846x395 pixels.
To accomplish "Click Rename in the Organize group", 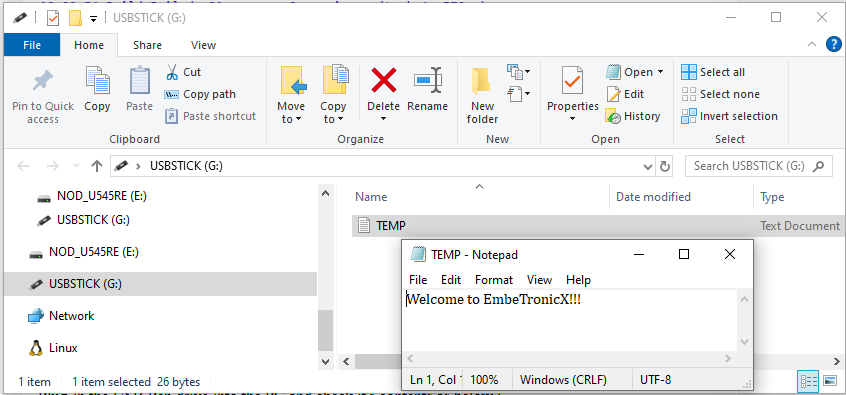I will coord(427,90).
